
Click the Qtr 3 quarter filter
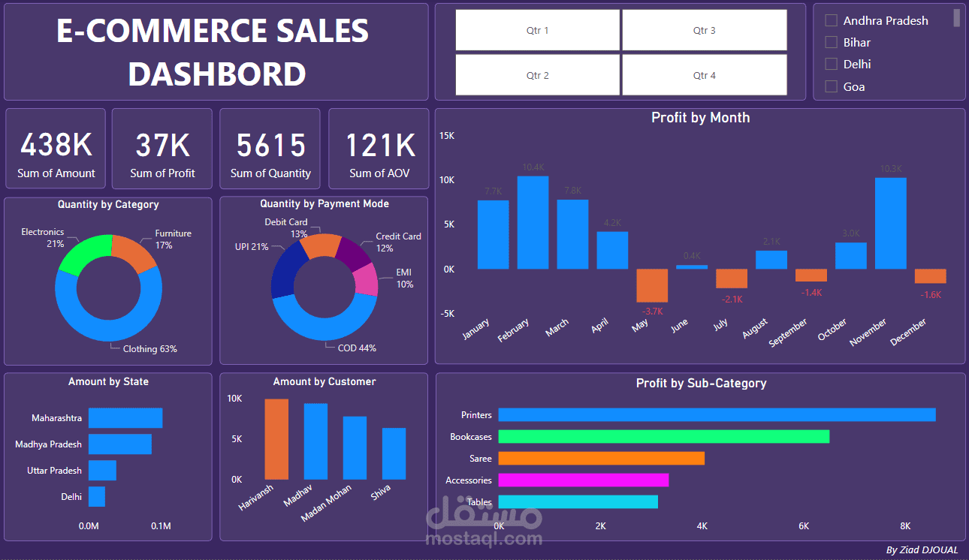pos(705,30)
